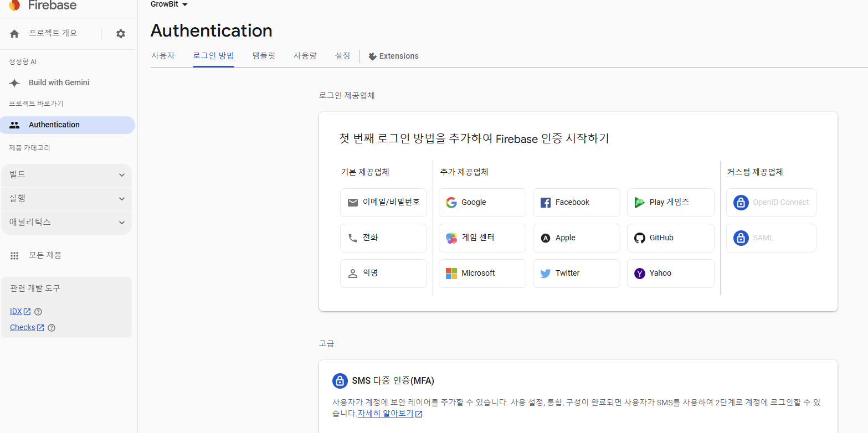The height and width of the screenshot is (433, 868).
Task: Click the Authentication page title
Action: pyautogui.click(x=212, y=30)
